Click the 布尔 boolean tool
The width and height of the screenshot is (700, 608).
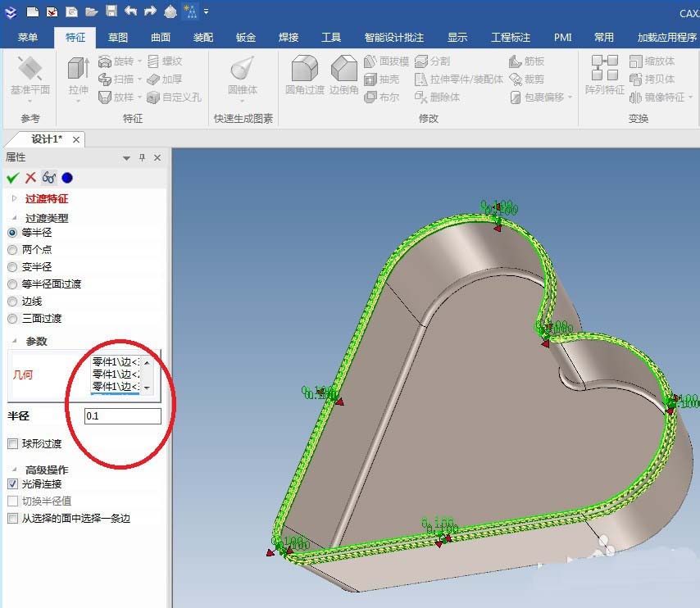(x=382, y=97)
